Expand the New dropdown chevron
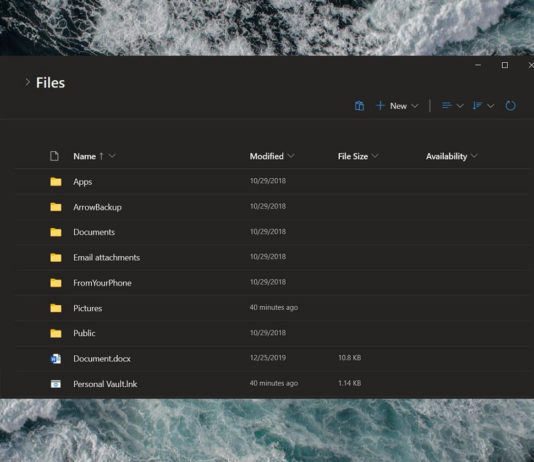The width and height of the screenshot is (534, 462). coord(414,106)
